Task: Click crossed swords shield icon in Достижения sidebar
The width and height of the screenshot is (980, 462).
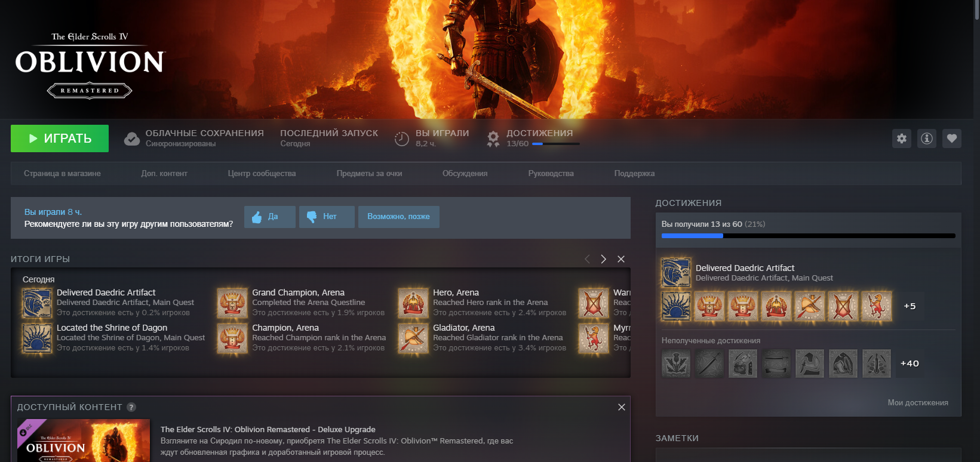Action: click(843, 306)
